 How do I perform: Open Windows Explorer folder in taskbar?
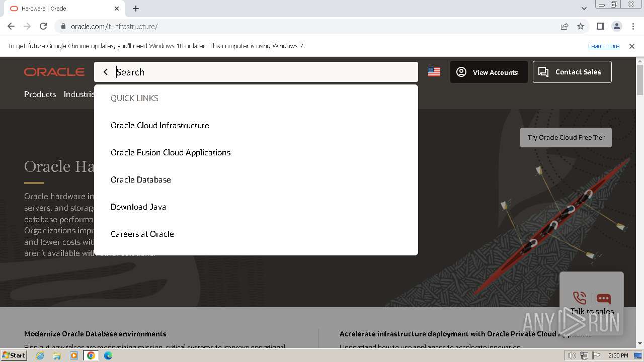(x=57, y=355)
